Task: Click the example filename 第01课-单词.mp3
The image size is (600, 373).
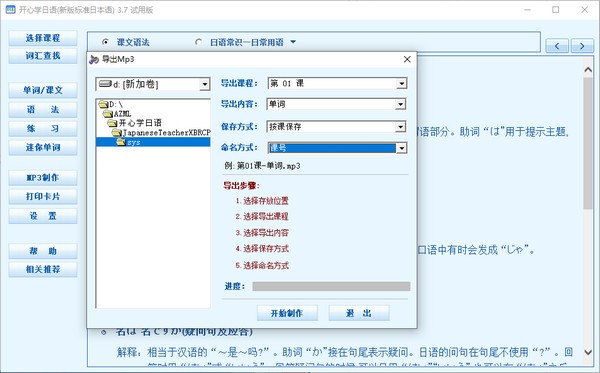Action: [269, 166]
